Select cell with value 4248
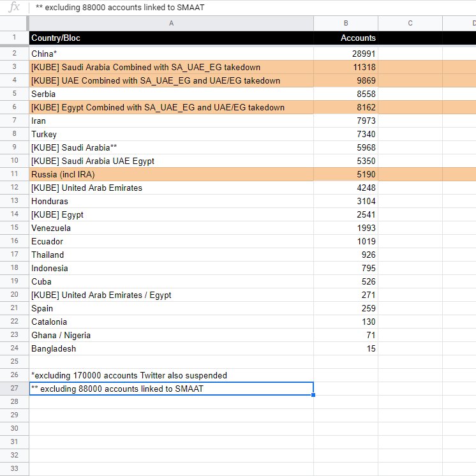This screenshot has width=476, height=476. [346, 188]
